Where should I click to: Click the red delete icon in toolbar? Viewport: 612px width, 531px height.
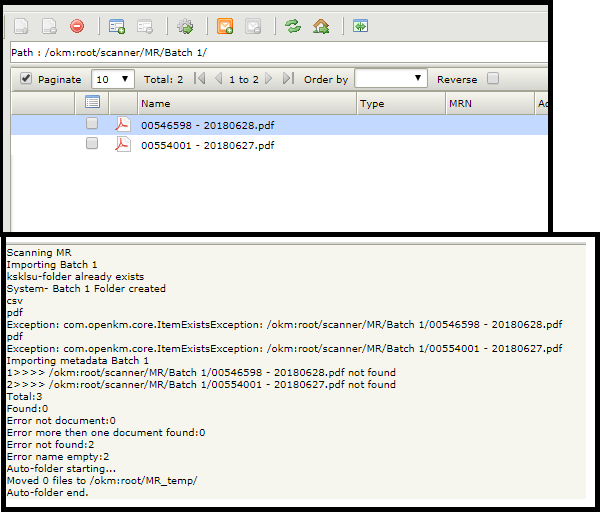pyautogui.click(x=77, y=26)
